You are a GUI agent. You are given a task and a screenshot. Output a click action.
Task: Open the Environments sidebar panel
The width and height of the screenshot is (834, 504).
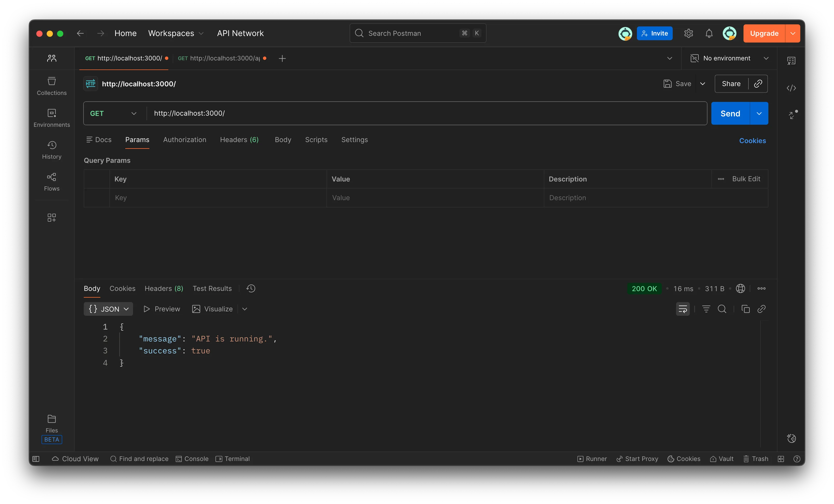(51, 118)
